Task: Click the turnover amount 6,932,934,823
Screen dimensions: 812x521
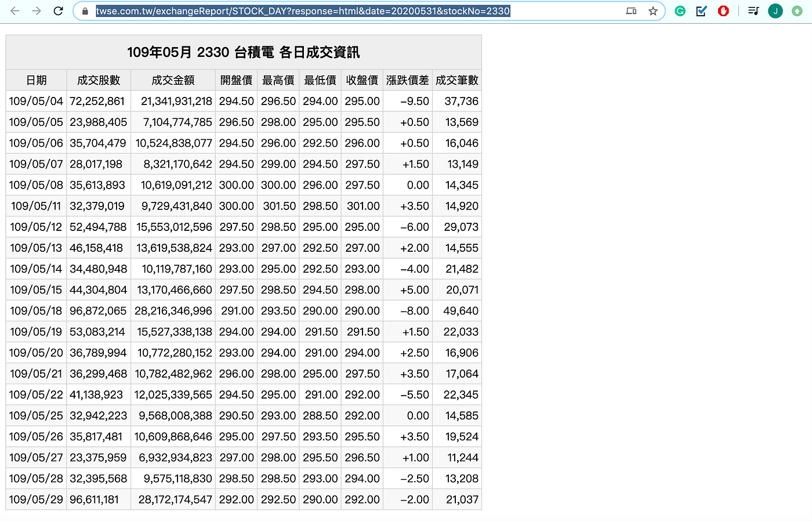Action: click(x=176, y=458)
